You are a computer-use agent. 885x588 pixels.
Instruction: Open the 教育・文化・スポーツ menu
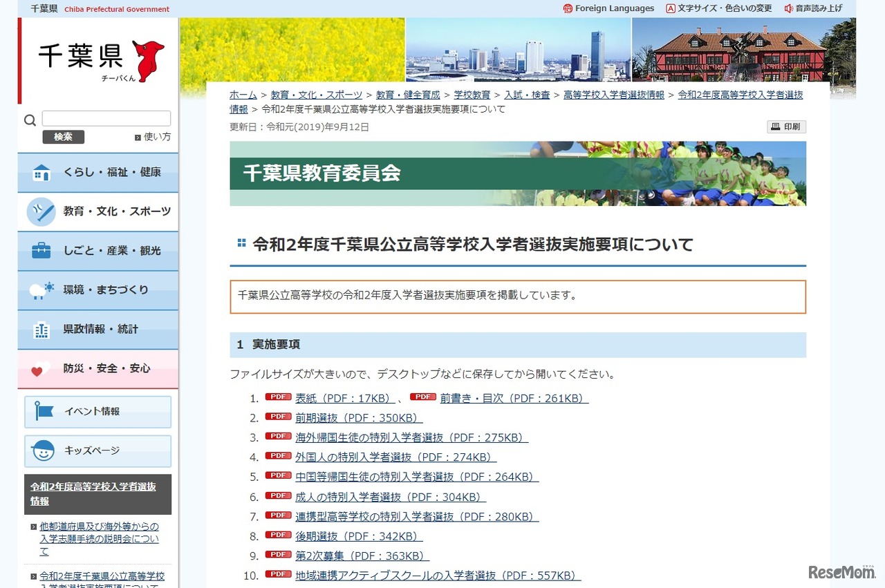click(x=98, y=211)
